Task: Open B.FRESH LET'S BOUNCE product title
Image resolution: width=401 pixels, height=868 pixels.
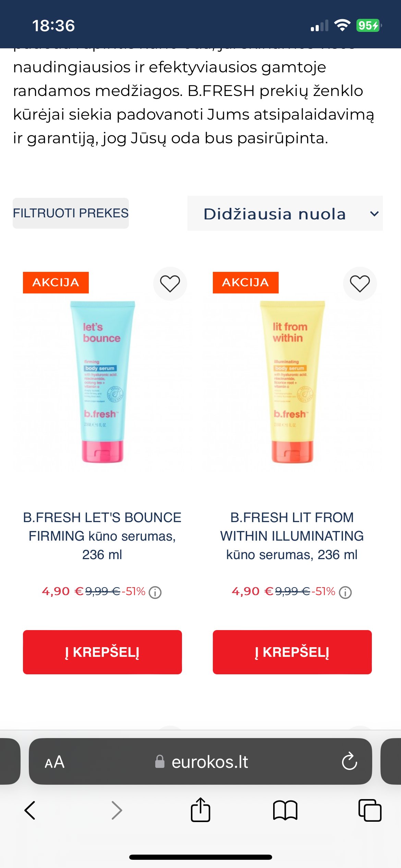Action: click(102, 536)
